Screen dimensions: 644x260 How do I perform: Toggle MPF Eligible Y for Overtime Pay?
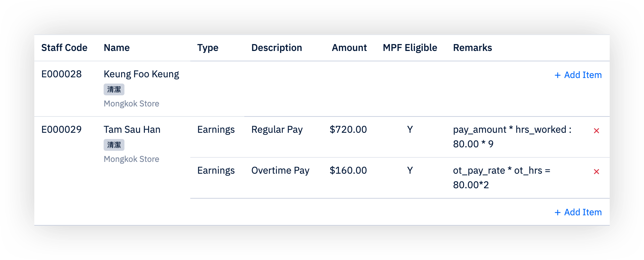tap(410, 170)
